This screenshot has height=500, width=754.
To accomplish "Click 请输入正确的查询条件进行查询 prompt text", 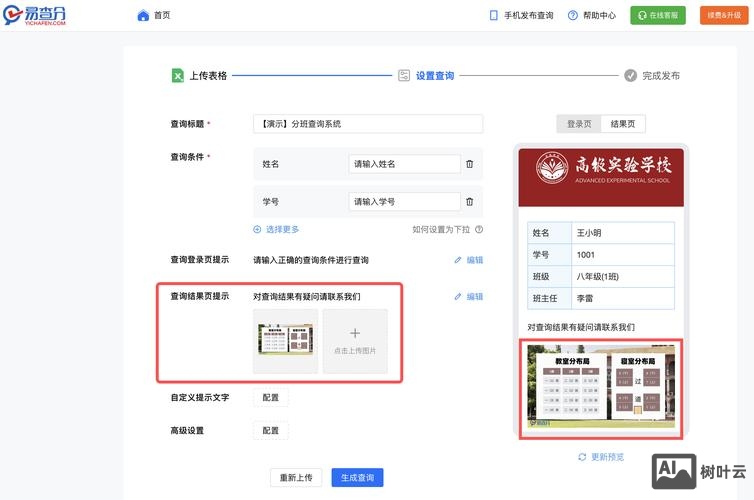I will [311, 260].
